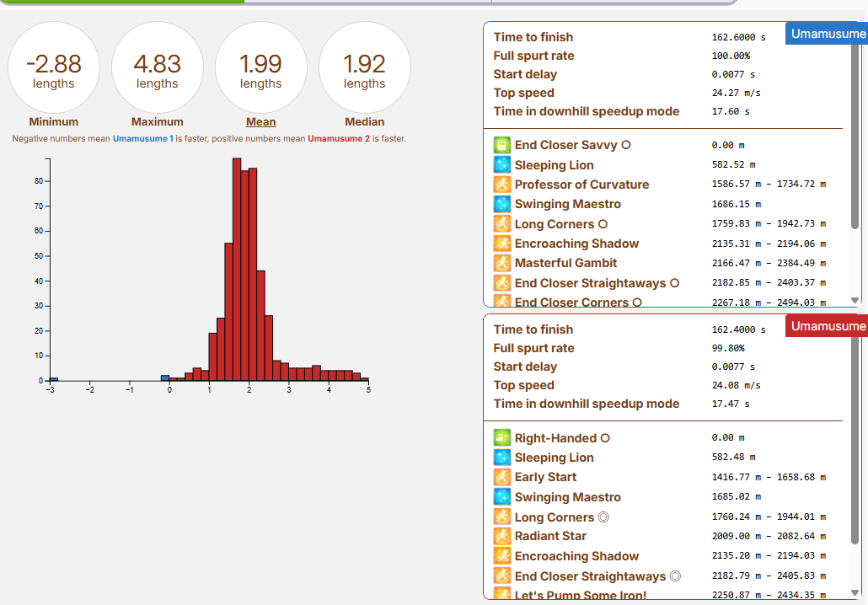Click Umamusume 1's Time to finish value

coord(738,37)
